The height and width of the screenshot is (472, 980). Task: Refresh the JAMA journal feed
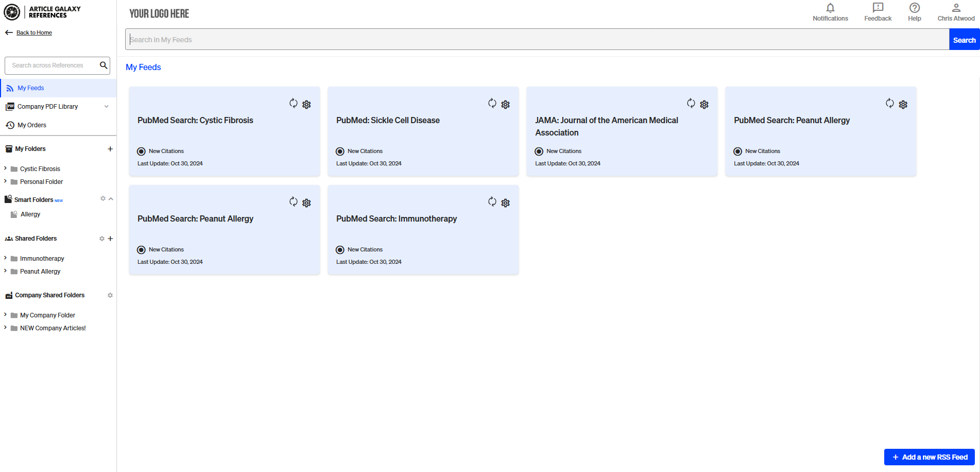[691, 104]
